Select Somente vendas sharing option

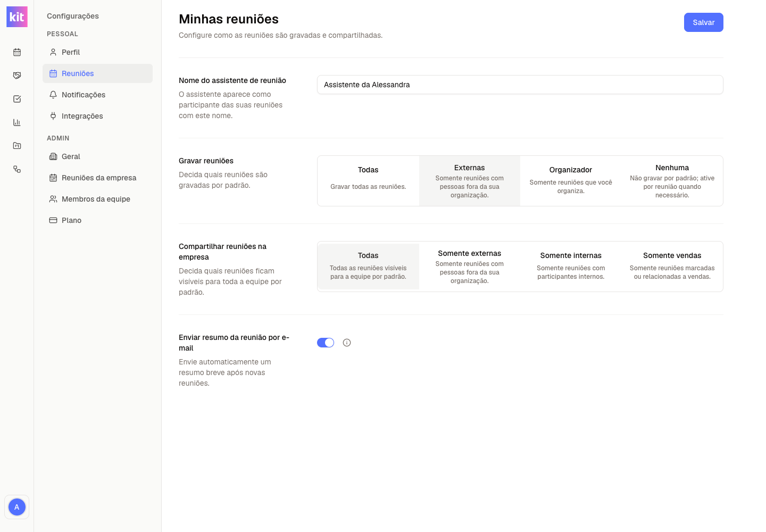[672, 267]
